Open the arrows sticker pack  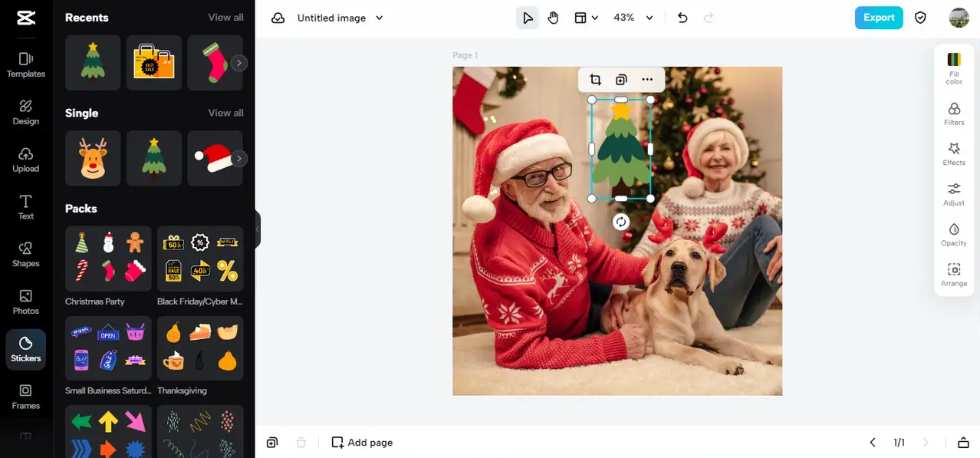point(108,431)
